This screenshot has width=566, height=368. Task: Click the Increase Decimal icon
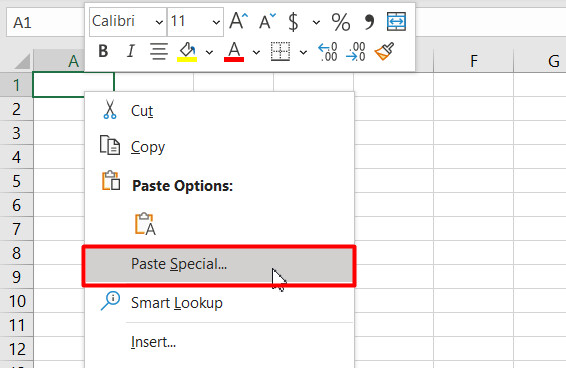[x=327, y=52]
